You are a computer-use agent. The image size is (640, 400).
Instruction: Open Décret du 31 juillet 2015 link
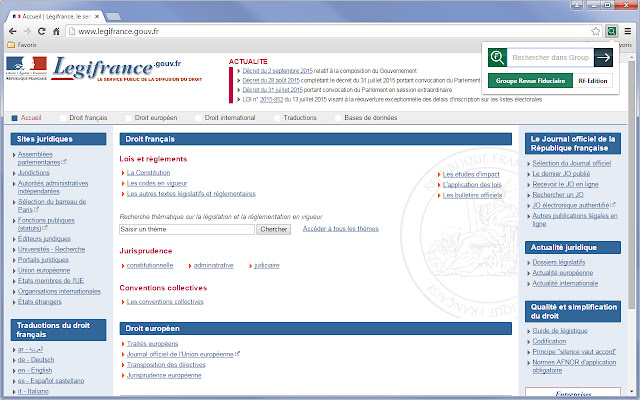pyautogui.click(x=273, y=90)
